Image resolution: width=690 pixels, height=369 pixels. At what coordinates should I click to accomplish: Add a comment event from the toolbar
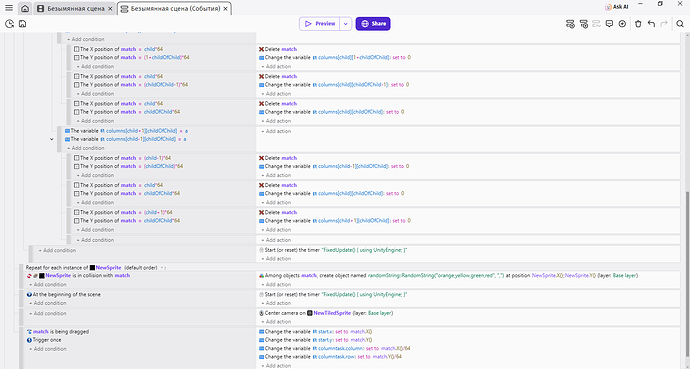pyautogui.click(x=609, y=24)
